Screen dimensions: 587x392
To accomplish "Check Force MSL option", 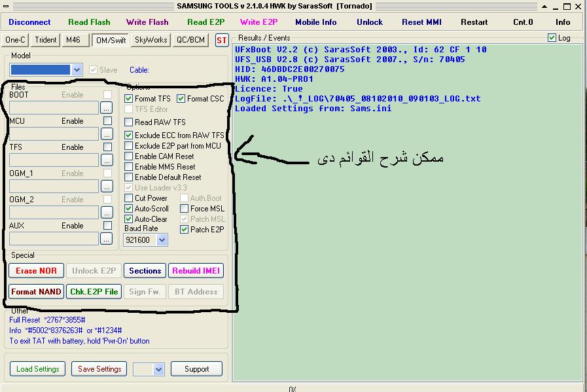I will pos(184,209).
